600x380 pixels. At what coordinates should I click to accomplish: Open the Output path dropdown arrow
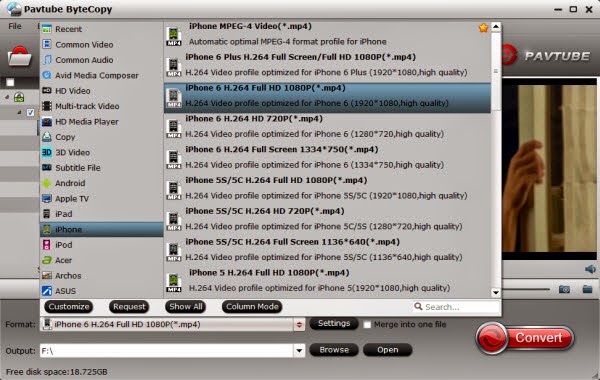click(299, 350)
